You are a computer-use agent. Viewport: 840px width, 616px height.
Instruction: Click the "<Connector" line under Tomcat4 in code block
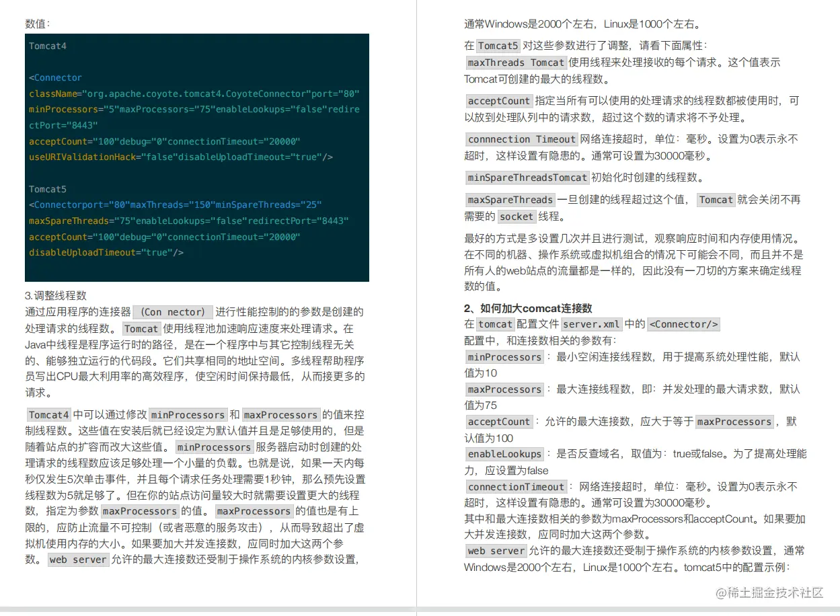(x=56, y=77)
